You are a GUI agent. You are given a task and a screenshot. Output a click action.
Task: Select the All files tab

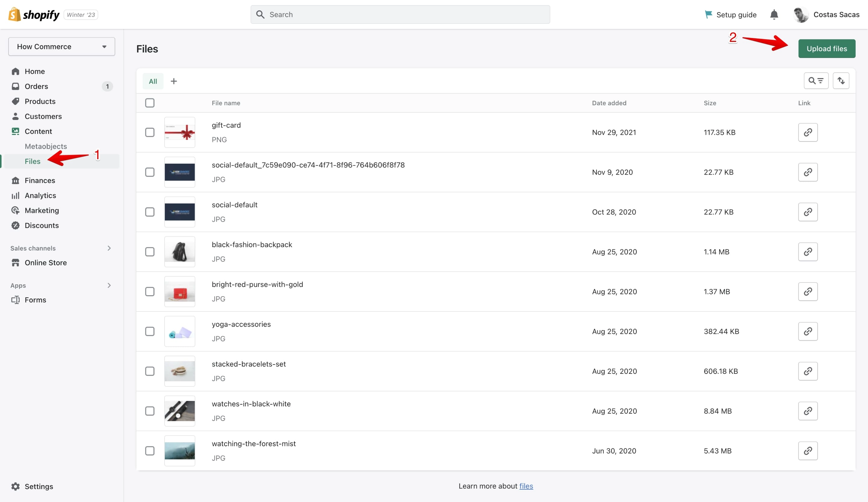tap(153, 81)
